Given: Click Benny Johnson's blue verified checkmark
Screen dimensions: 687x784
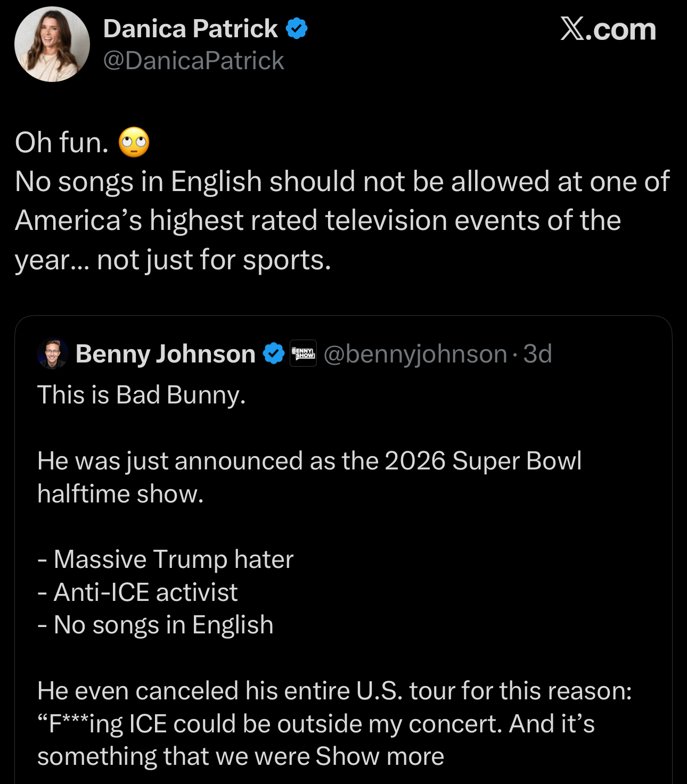Looking at the screenshot, I should tap(274, 354).
